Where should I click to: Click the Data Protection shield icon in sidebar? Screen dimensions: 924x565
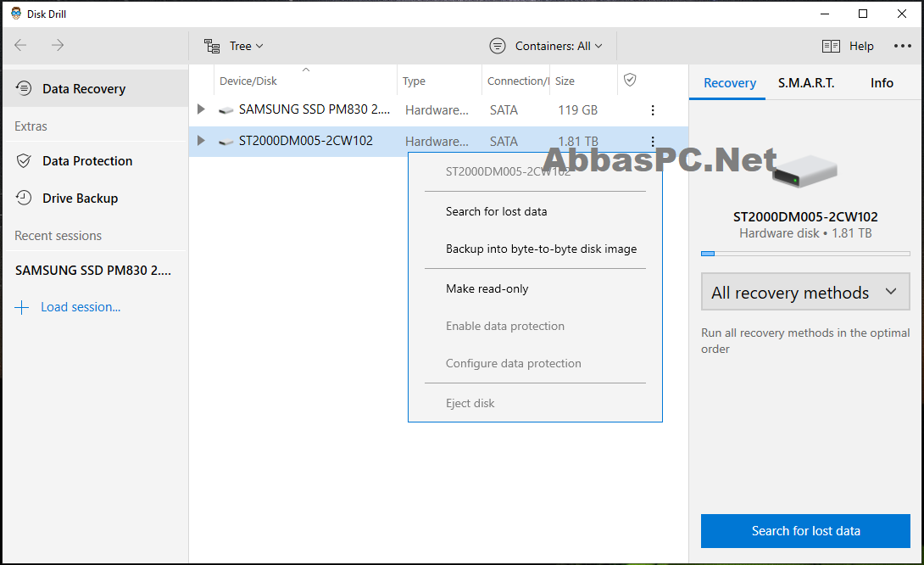[x=25, y=161]
